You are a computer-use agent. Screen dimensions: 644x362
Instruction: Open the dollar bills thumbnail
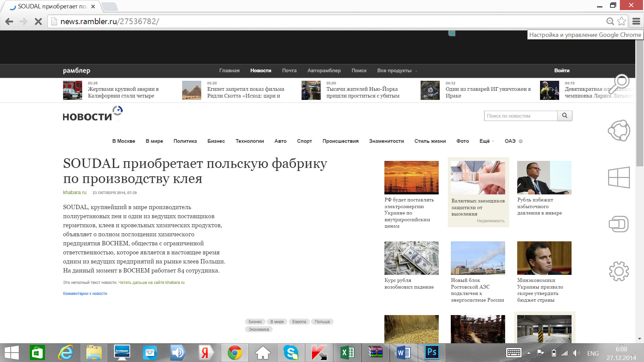click(412, 258)
